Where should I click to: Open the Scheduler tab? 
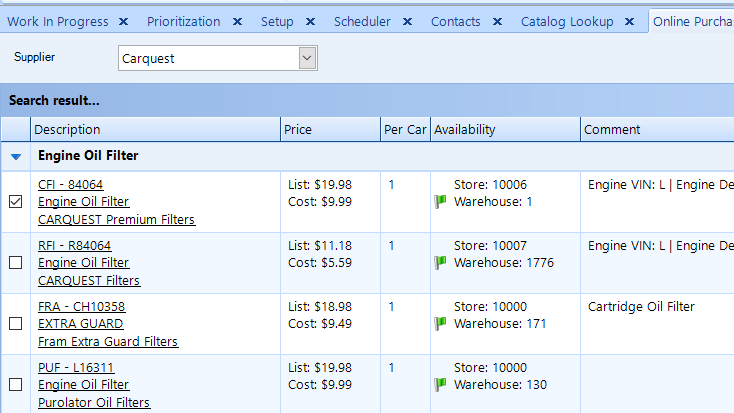pyautogui.click(x=362, y=22)
